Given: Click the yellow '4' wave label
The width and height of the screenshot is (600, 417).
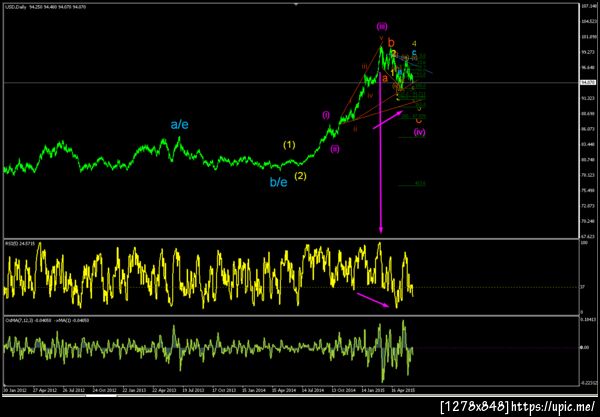Looking at the screenshot, I should [x=414, y=44].
